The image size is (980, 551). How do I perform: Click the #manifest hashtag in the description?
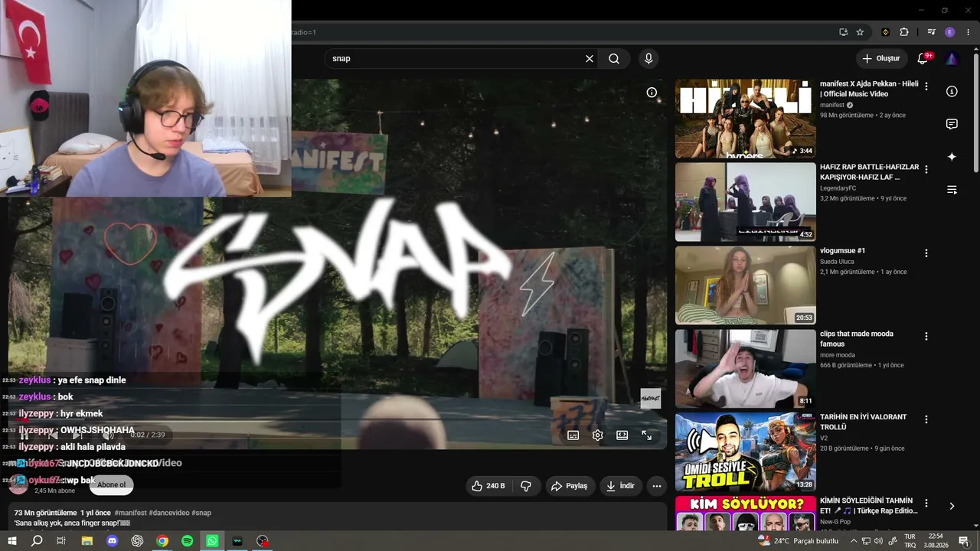131,513
